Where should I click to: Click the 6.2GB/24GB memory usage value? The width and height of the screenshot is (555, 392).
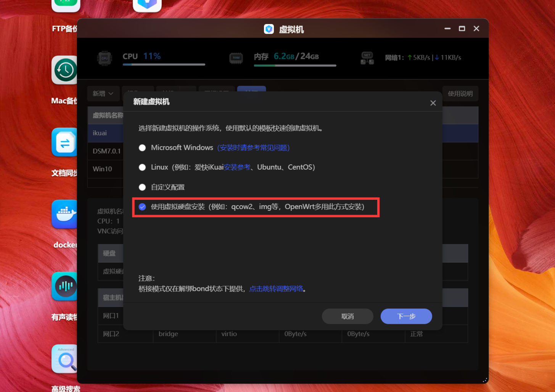(x=296, y=56)
